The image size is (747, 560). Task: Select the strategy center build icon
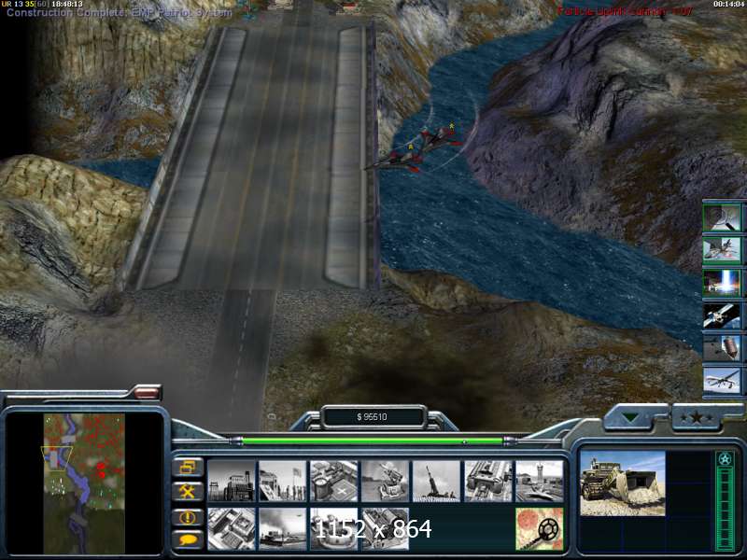click(232, 528)
